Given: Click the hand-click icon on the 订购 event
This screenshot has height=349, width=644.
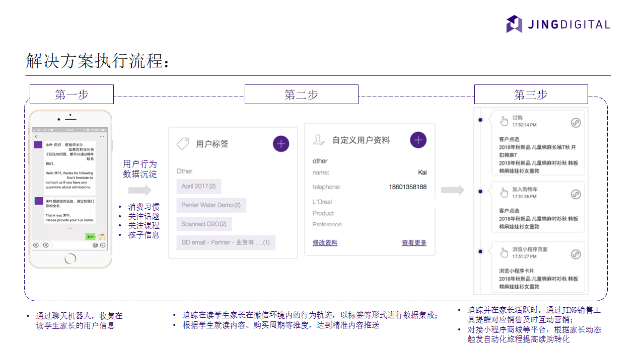Looking at the screenshot, I should pyautogui.click(x=504, y=121).
